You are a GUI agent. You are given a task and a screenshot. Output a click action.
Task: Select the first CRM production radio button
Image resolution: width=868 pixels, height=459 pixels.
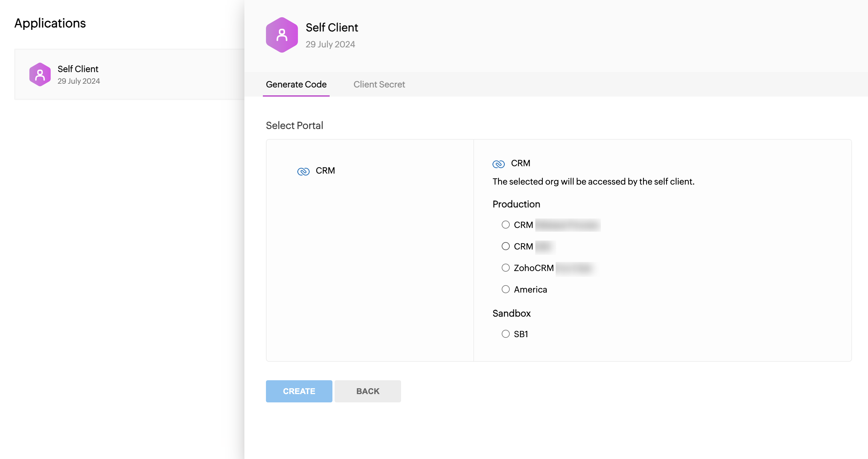pyautogui.click(x=505, y=225)
